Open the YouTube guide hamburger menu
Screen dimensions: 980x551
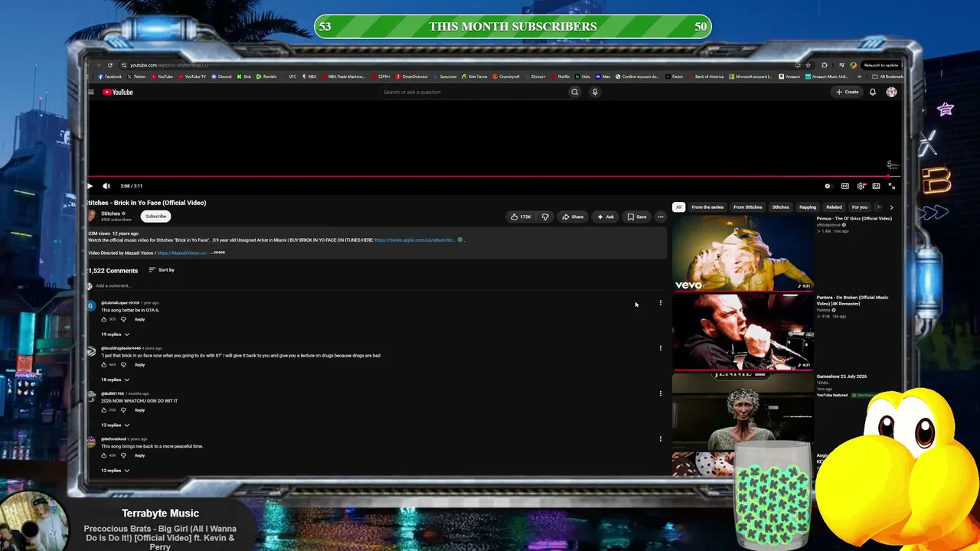90,92
